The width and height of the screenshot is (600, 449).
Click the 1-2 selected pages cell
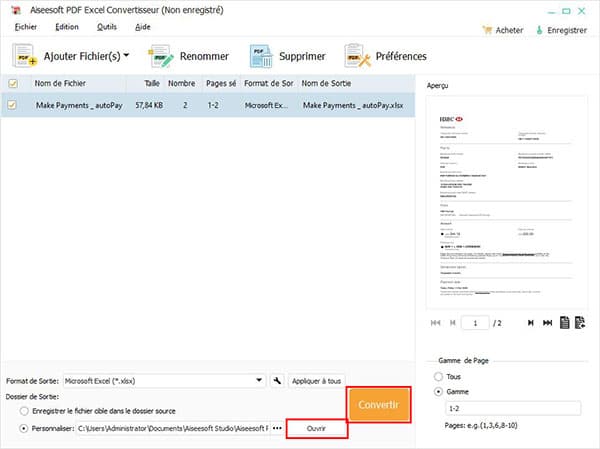pos(213,105)
